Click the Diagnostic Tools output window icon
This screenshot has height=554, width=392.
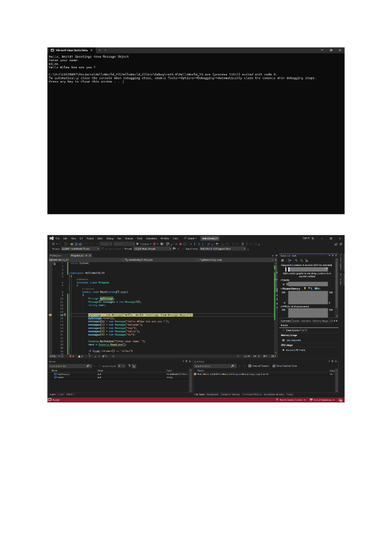(x=289, y=260)
